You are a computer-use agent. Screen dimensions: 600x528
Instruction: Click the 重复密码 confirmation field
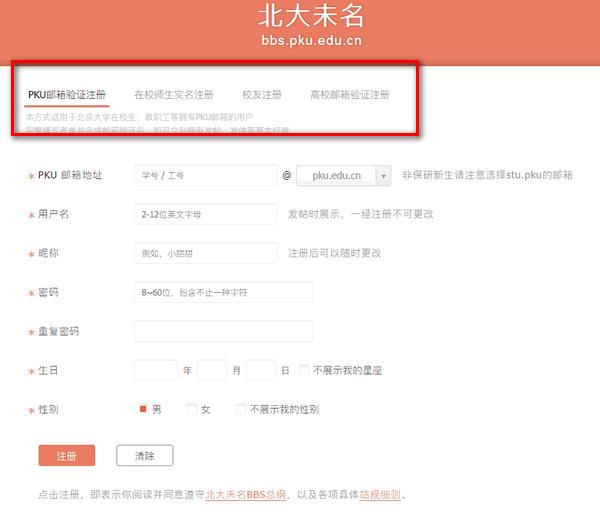223,331
